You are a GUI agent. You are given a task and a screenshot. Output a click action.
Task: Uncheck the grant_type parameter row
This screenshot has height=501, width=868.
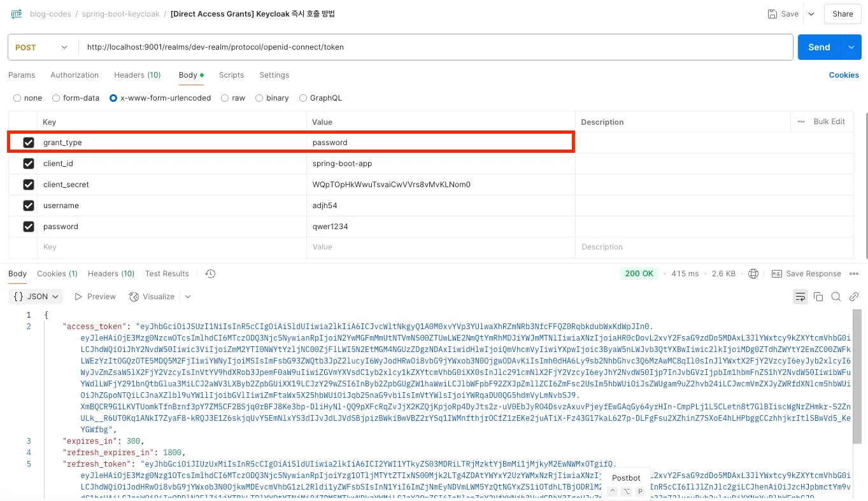[29, 143]
